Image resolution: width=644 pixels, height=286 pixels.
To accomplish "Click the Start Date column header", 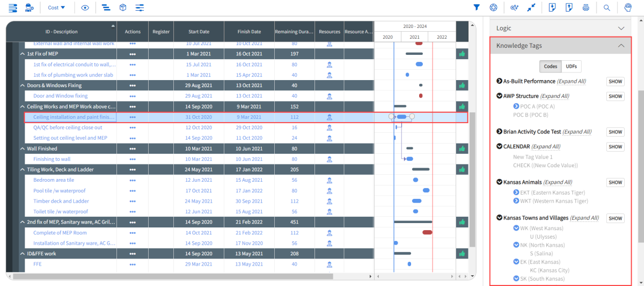I will tap(199, 32).
